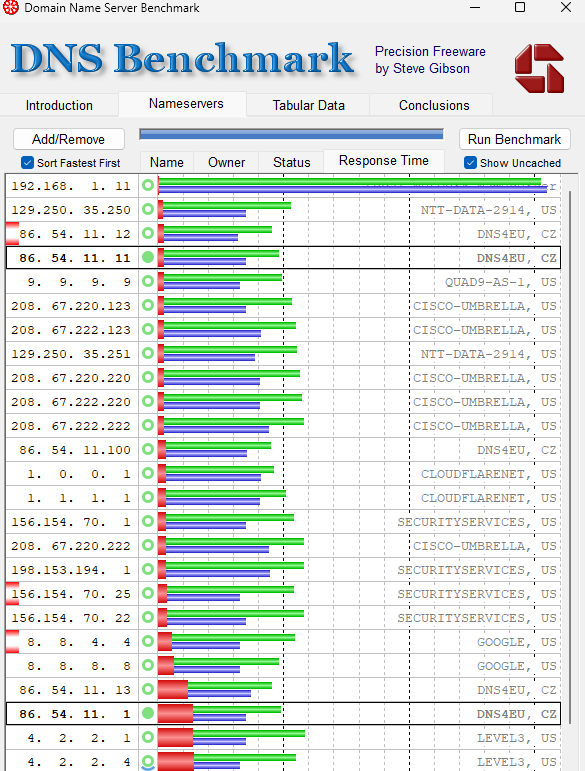Click status circle for 129.250.35.251
This screenshot has width=585, height=771.
tap(148, 353)
